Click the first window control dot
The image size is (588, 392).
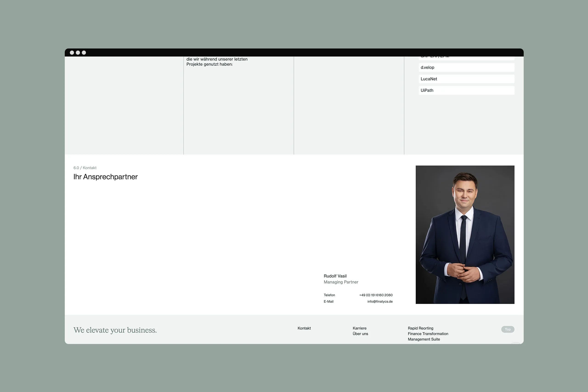coord(72,52)
